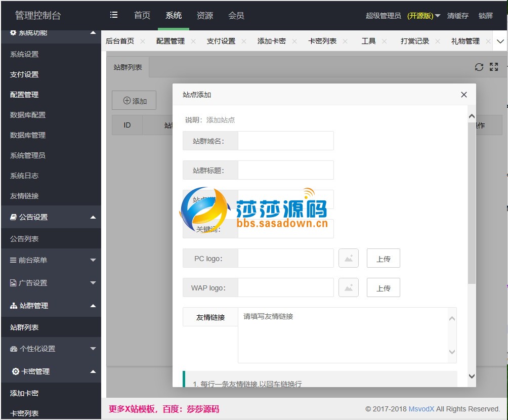The width and height of the screenshot is (508, 420).
Task: Switch to the 工具 tab
Action: 368,41
